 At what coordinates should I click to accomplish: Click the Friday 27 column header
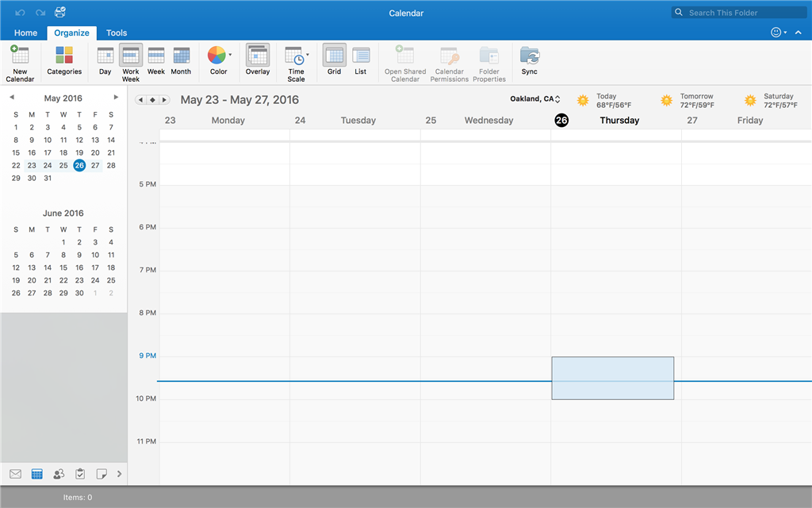click(746, 121)
